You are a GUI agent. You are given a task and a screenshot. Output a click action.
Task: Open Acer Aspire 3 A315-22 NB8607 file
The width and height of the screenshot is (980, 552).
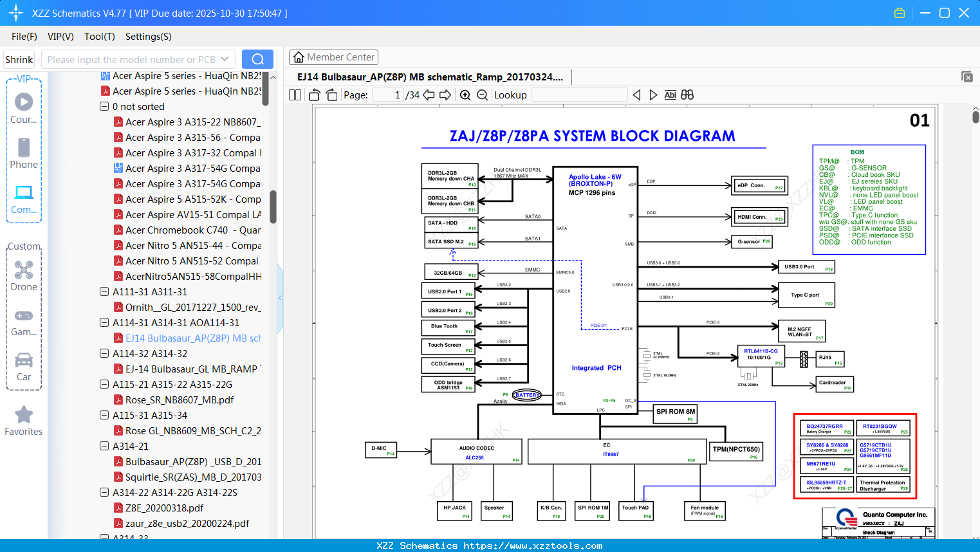[187, 122]
